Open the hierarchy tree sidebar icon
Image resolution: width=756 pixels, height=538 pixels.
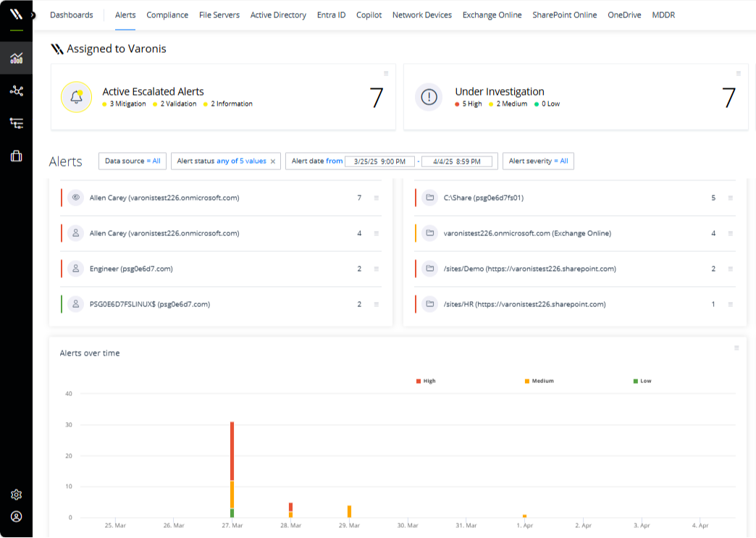pos(17,123)
